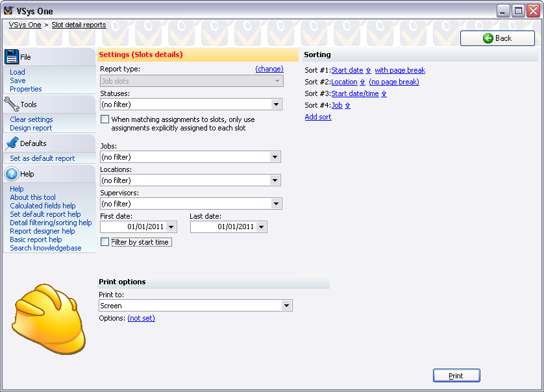Click the Help question mark icon

tap(12, 174)
